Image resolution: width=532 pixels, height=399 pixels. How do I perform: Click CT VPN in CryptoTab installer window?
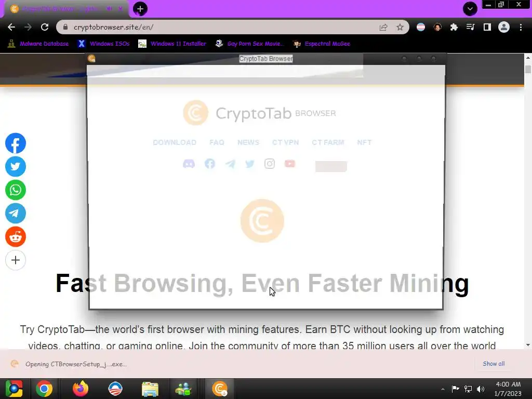click(x=285, y=142)
